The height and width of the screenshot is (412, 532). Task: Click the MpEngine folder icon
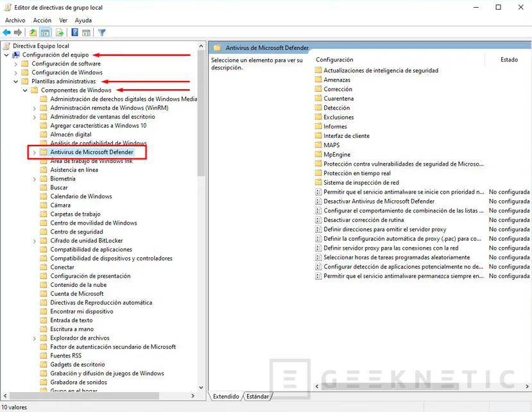318,155
